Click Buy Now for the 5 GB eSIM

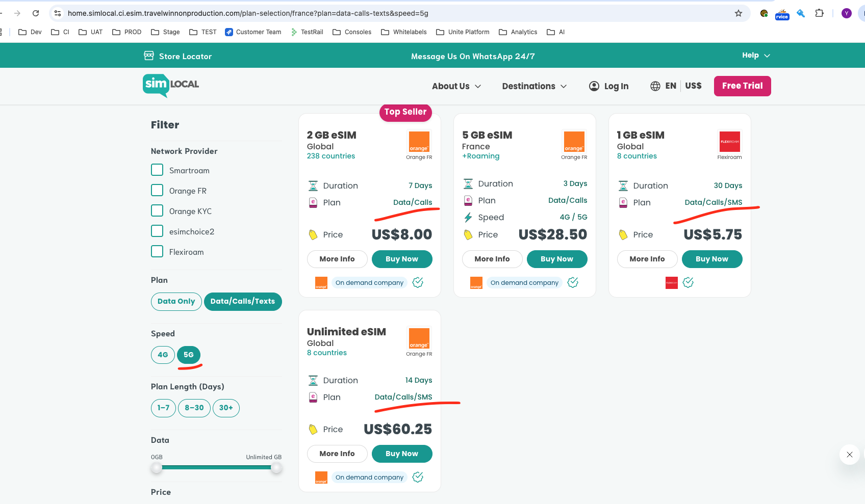click(x=556, y=259)
